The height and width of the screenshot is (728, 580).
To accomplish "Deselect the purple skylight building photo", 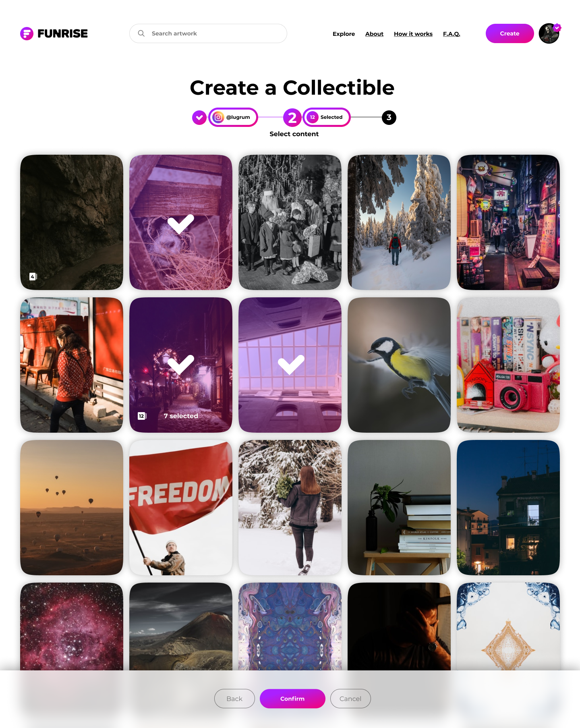I will (x=290, y=365).
